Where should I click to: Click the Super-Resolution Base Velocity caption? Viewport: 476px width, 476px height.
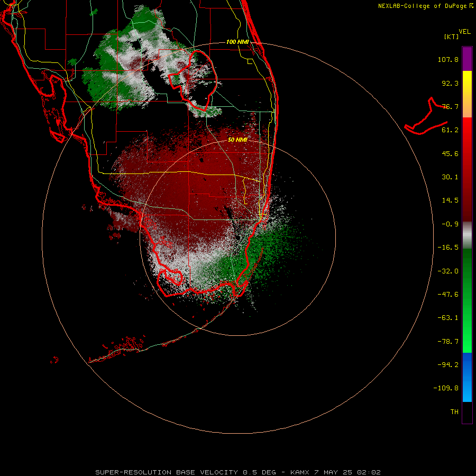tap(237, 472)
